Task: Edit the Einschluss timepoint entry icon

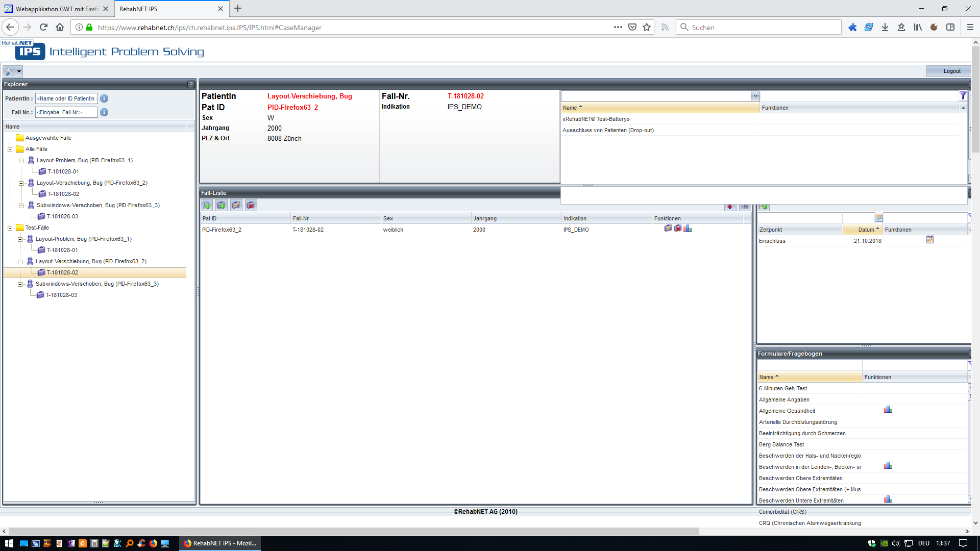Action: coord(930,240)
